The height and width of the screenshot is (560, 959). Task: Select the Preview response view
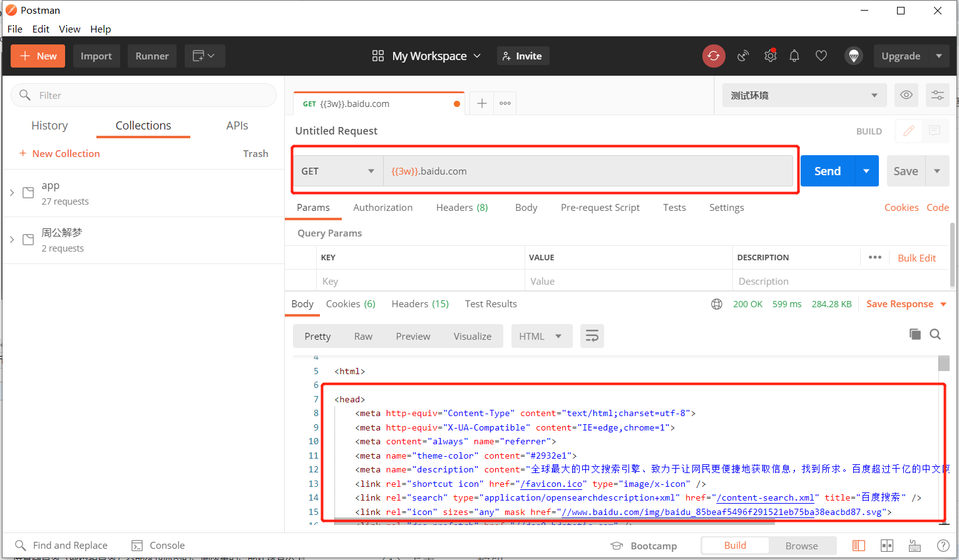pyautogui.click(x=413, y=336)
